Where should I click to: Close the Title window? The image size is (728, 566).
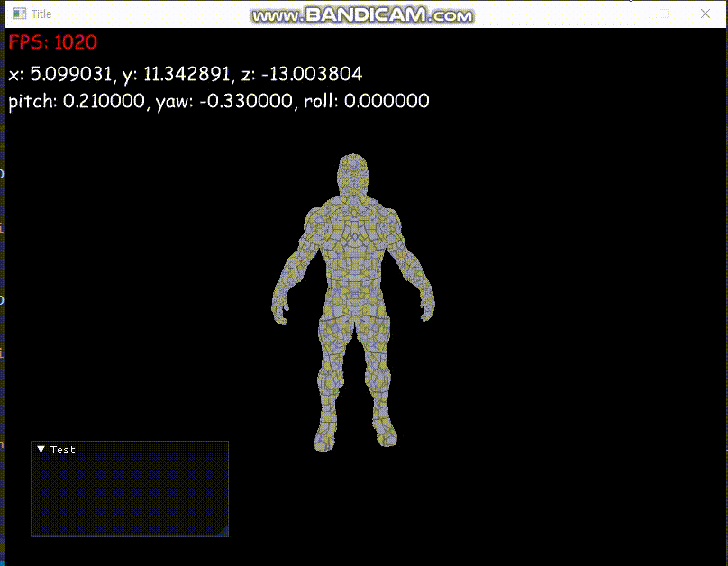click(x=705, y=14)
